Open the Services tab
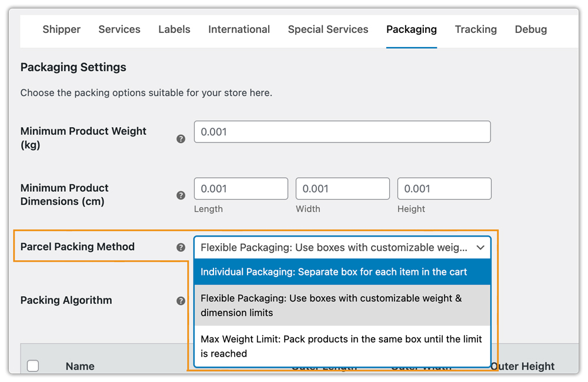 pyautogui.click(x=119, y=29)
